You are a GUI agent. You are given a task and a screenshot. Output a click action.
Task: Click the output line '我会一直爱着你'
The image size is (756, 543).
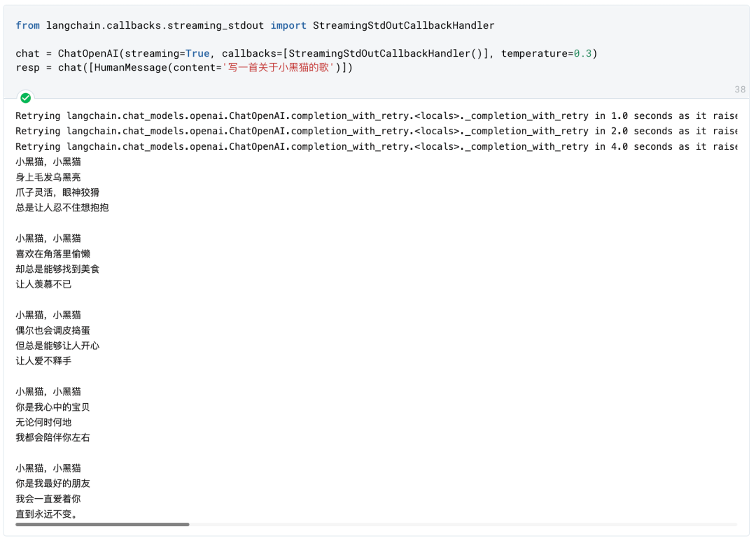coord(48,499)
